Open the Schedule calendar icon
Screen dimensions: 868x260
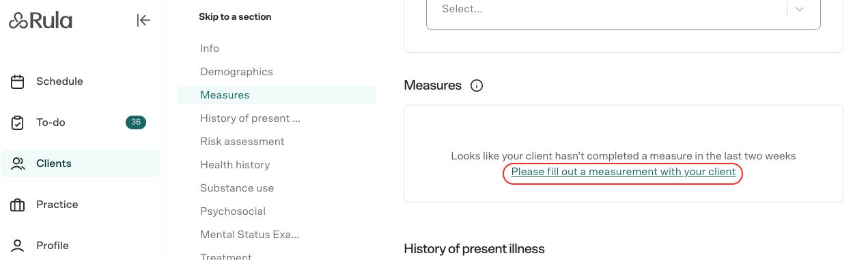pyautogui.click(x=18, y=81)
